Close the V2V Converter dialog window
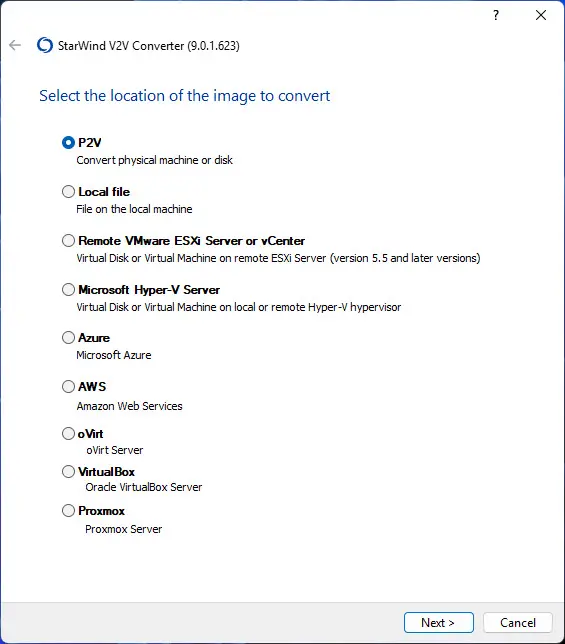Screen dimensions: 565x644 (x=541, y=15)
